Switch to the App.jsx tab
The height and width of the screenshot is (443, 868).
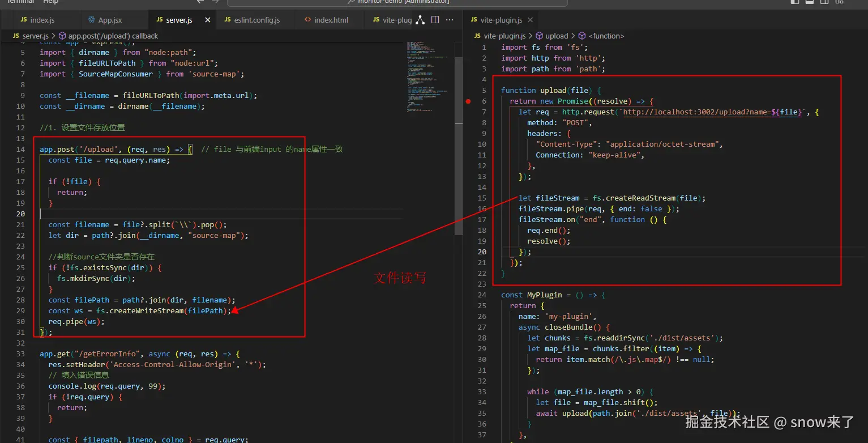[x=110, y=20]
